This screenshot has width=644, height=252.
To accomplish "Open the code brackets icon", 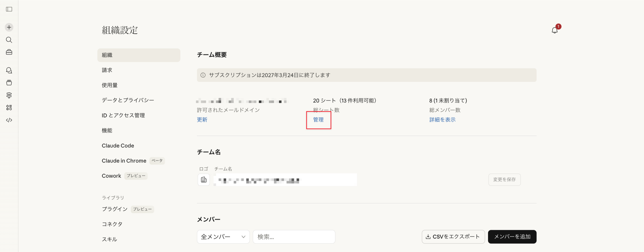I will [9, 120].
